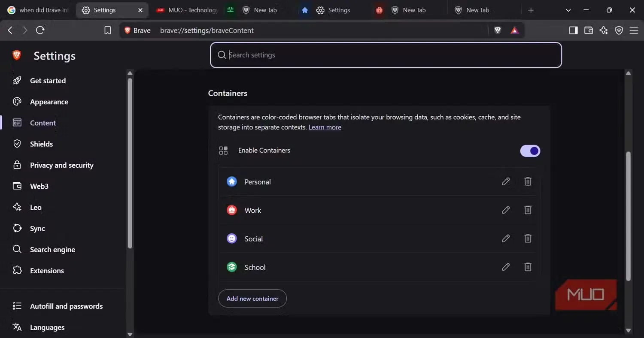
Task: Open Leo settings section
Action: point(36,207)
